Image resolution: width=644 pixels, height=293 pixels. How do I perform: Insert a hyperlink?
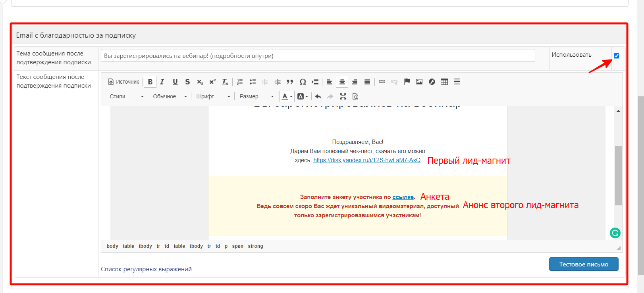pos(382,82)
